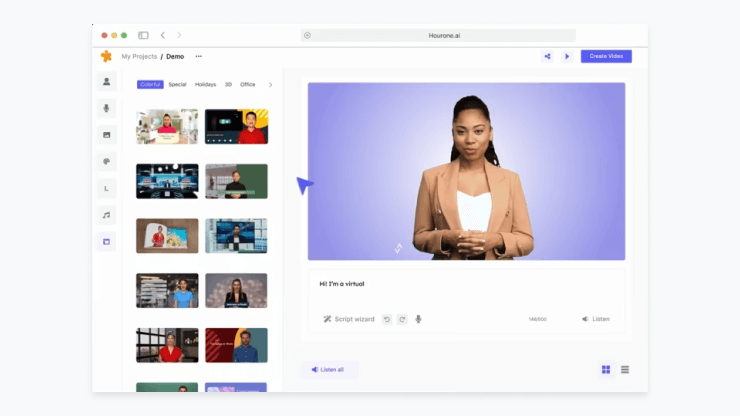Open the three-dot menu beside Demo
Image resolution: width=740 pixels, height=416 pixels.
[199, 56]
